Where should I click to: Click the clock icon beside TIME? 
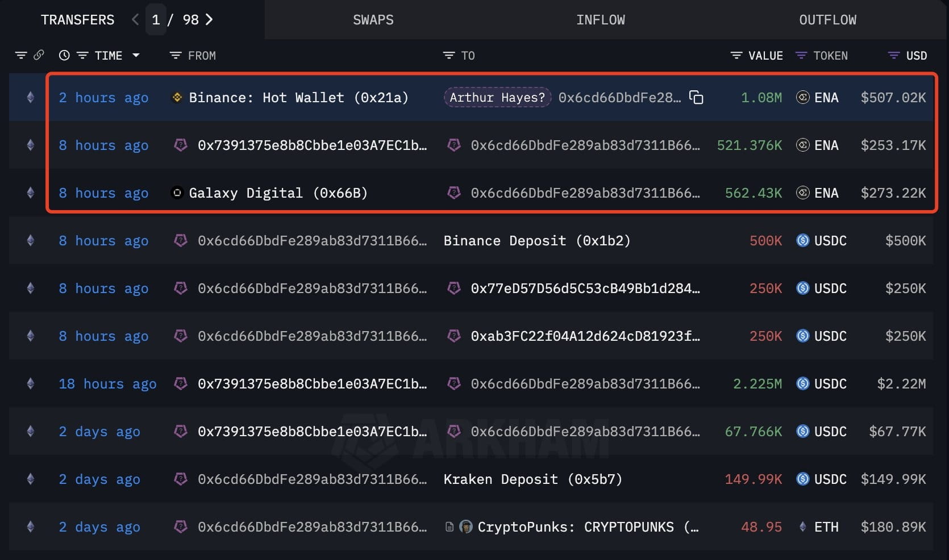point(64,56)
